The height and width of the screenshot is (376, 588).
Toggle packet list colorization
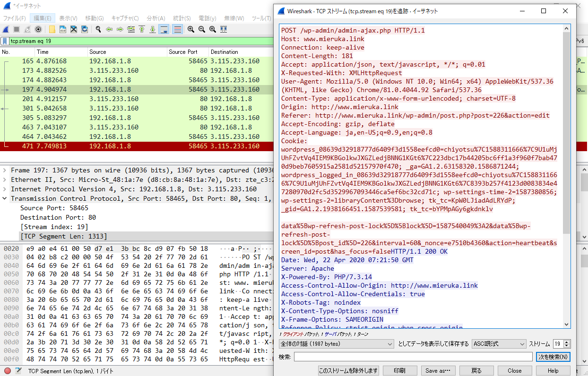point(177,29)
